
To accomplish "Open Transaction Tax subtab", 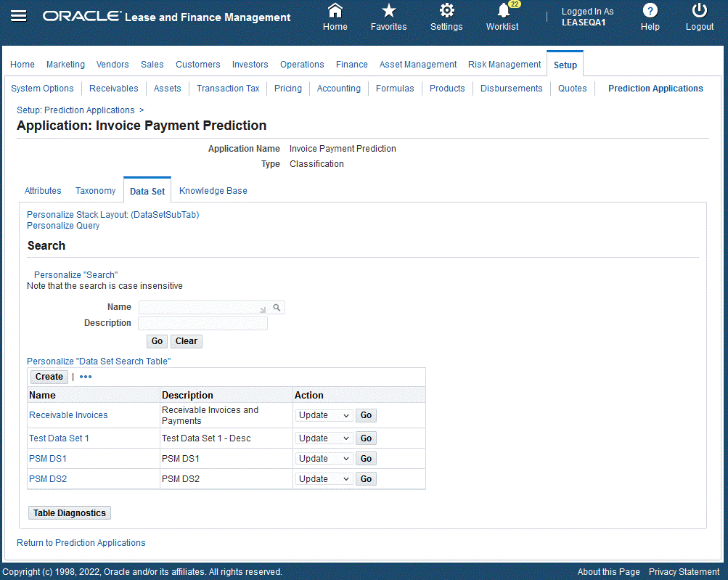I will coord(228,89).
